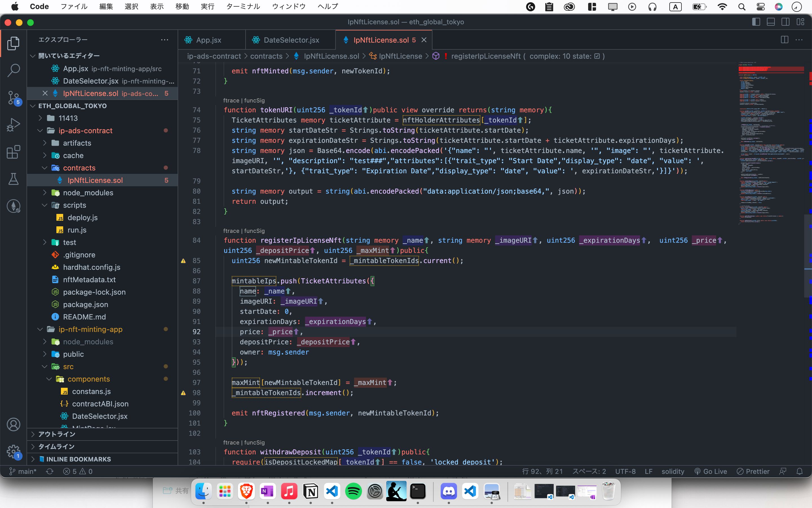Open the ファイル menu
The height and width of the screenshot is (508, 812).
tap(74, 6)
